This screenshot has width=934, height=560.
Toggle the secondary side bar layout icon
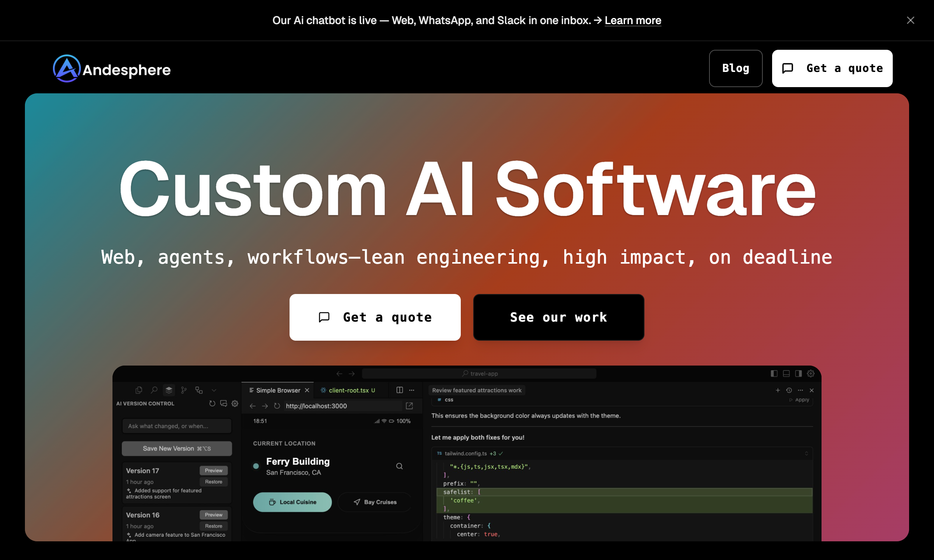pos(798,374)
